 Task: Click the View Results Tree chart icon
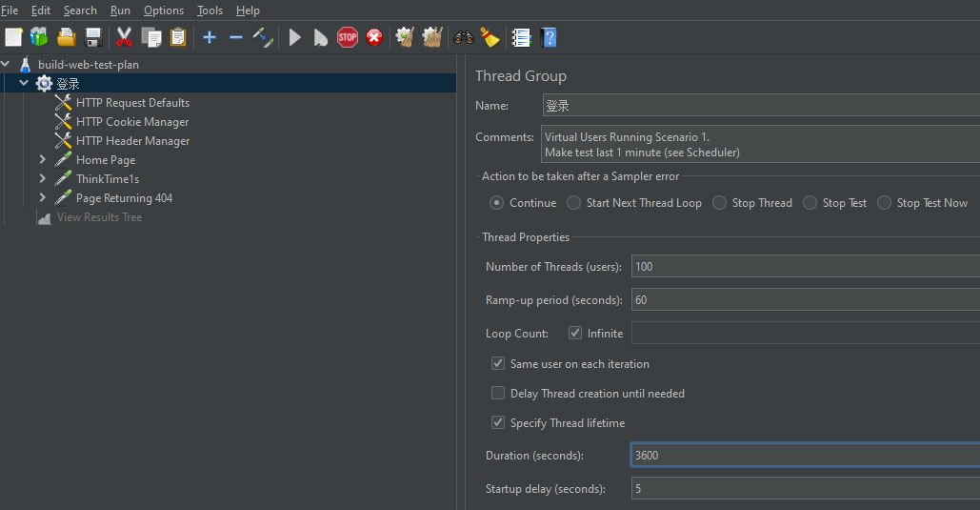coord(44,217)
